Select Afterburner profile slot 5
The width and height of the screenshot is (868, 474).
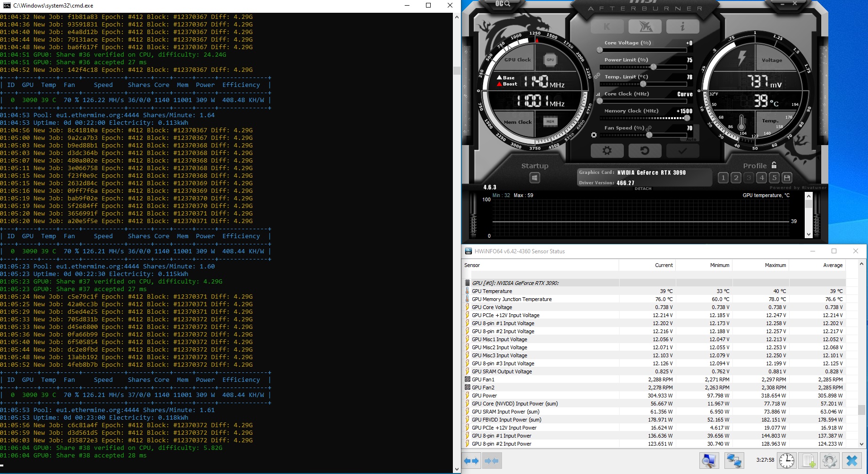pyautogui.click(x=774, y=178)
